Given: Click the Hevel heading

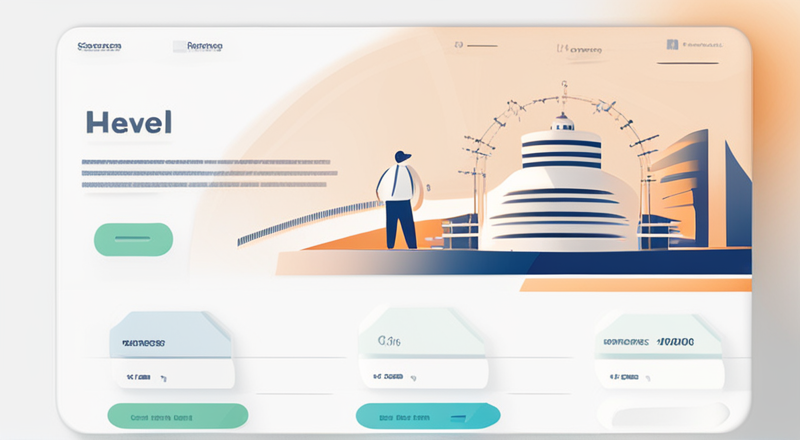Looking at the screenshot, I should pos(129,123).
